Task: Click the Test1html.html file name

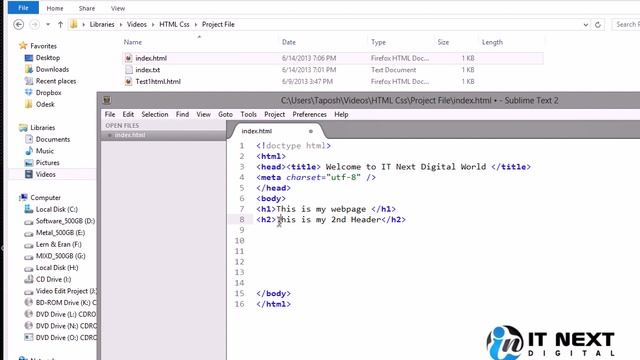Action: (158, 82)
